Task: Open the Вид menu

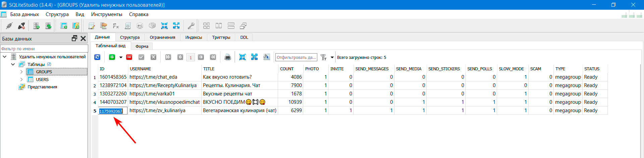Action: 80,14
